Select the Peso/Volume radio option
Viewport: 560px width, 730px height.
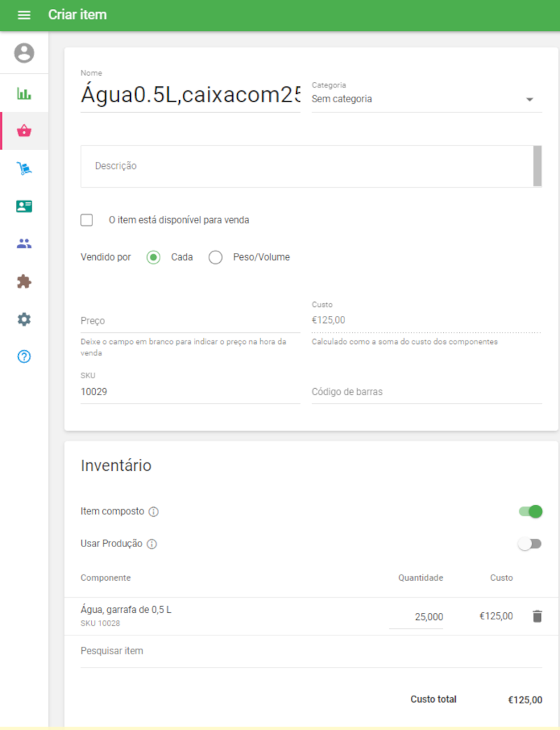pos(216,257)
